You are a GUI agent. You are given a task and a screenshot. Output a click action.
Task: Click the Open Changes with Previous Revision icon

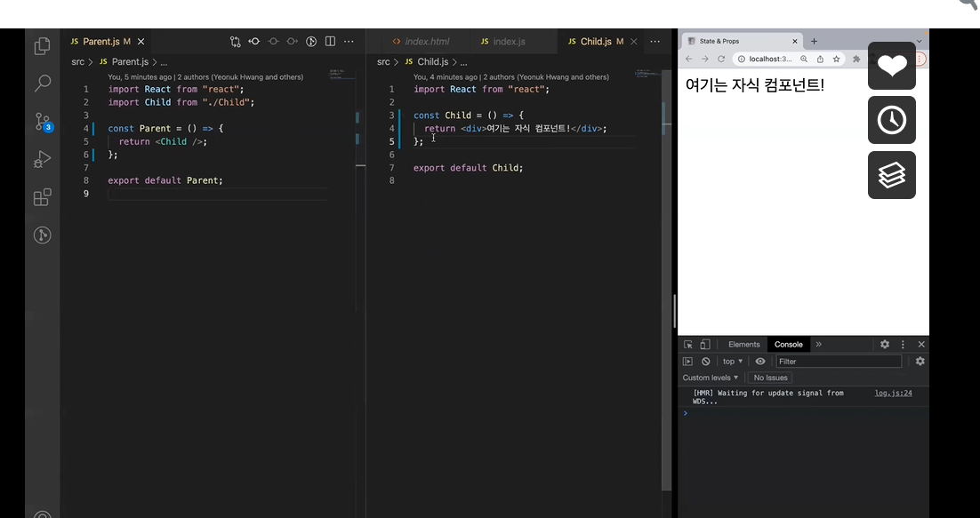[253, 41]
